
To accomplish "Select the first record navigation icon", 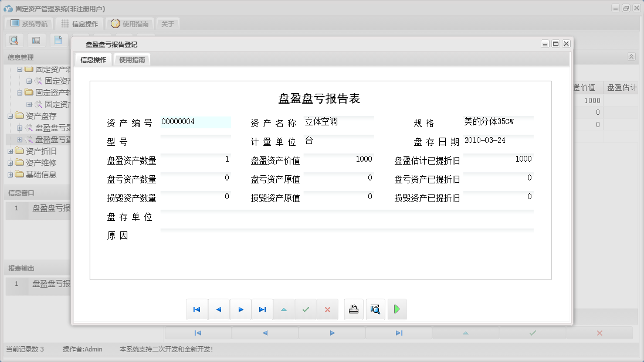I will click(197, 309).
